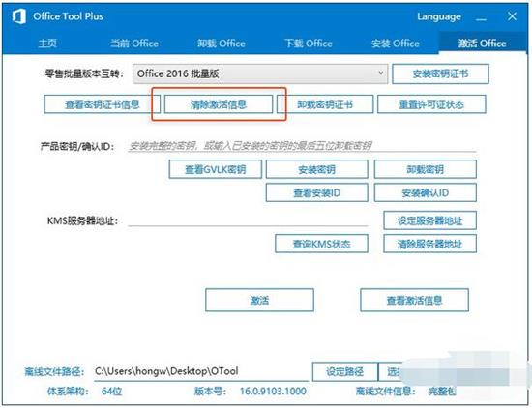Click the offline path field C:\Users\hongw\Desktop\OTool
This screenshot has width=532, height=408.
coord(201,371)
